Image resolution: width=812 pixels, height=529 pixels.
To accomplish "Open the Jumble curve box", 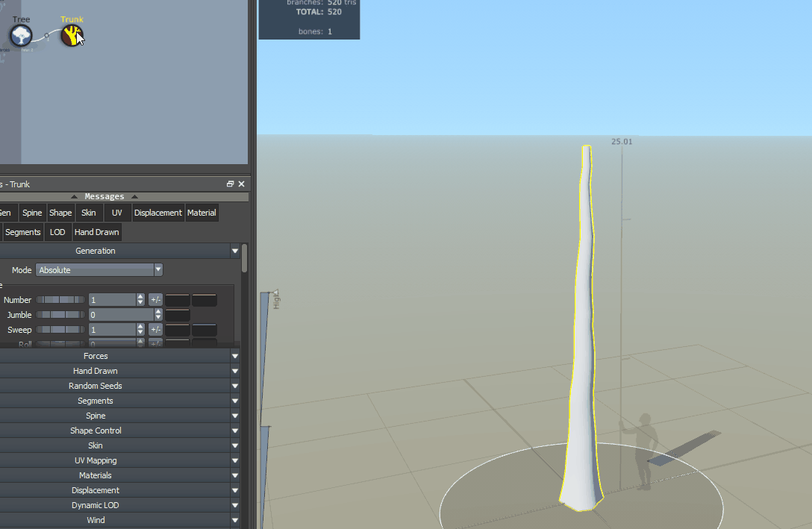I will coord(178,315).
